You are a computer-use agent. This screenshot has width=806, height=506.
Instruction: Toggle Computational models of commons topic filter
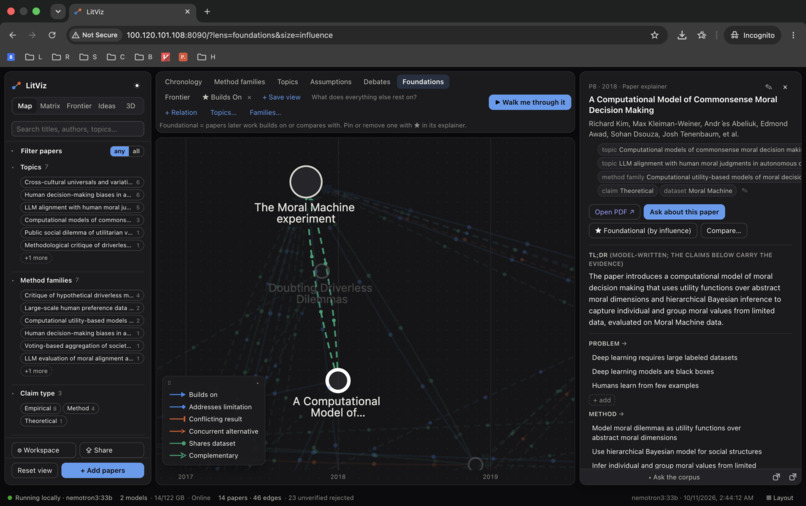(82, 220)
